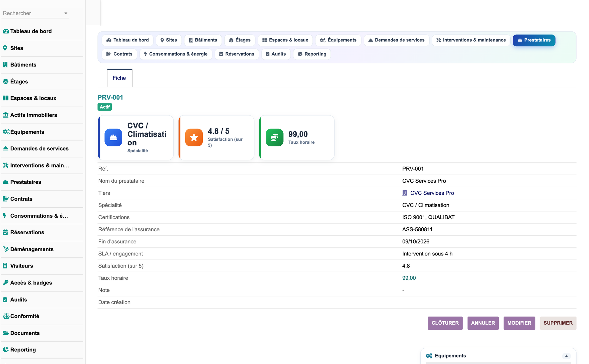This screenshot has width=589, height=364.
Task: Click the PRV-001 record title
Action: [x=110, y=97]
